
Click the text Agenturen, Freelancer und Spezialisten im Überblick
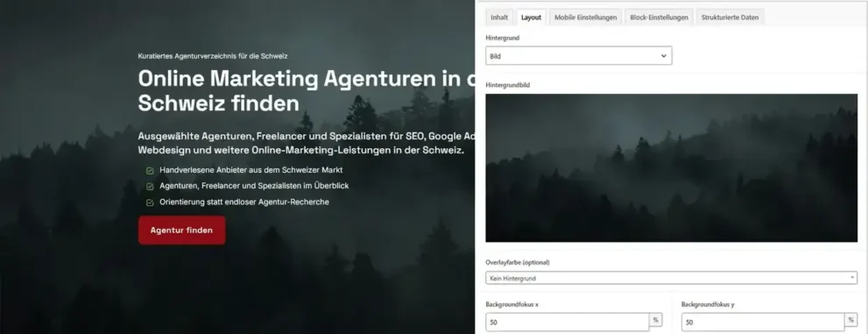(x=254, y=186)
